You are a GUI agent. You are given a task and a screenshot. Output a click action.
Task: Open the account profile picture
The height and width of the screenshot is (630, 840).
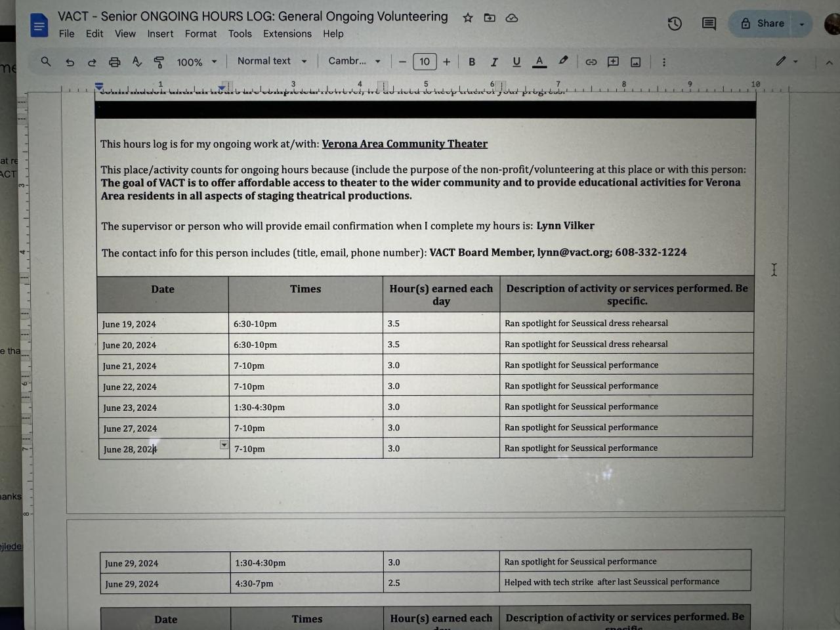(832, 24)
